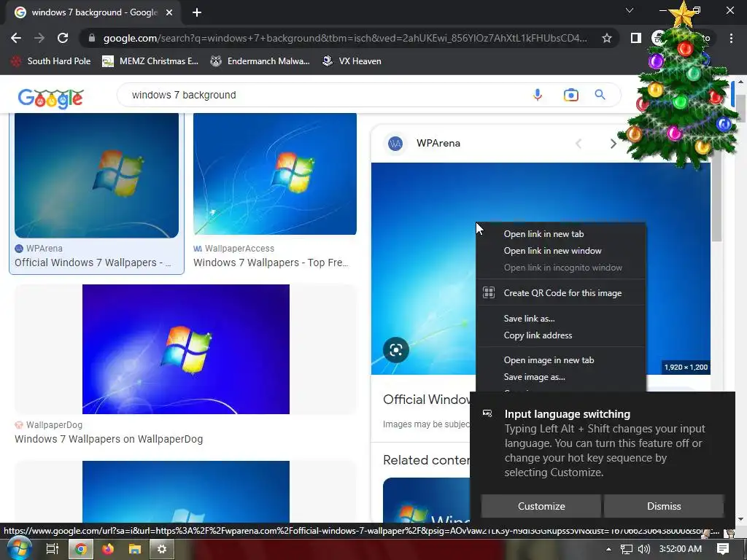Click the taskbar clock 3:52:00 AM
The width and height of the screenshot is (747, 560).
coord(681,549)
